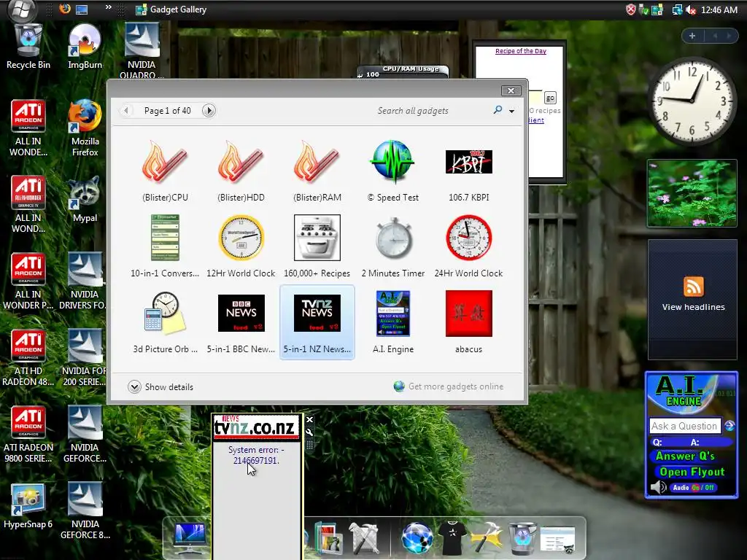747x560 pixels.
Task: Open the ImgBurn desktop icon
Action: point(85,47)
